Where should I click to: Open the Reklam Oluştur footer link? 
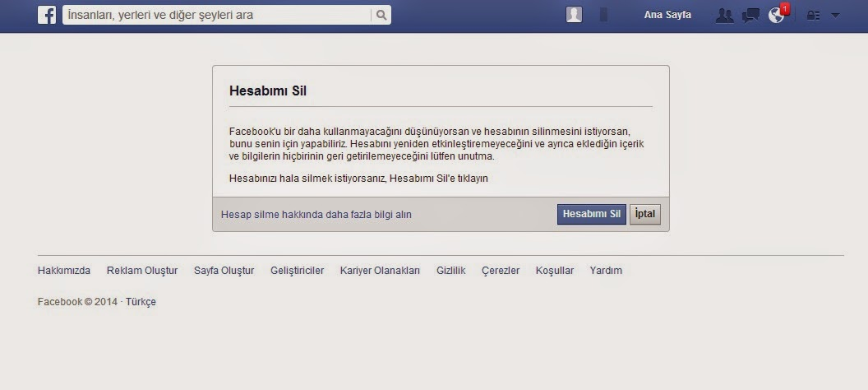tap(142, 271)
